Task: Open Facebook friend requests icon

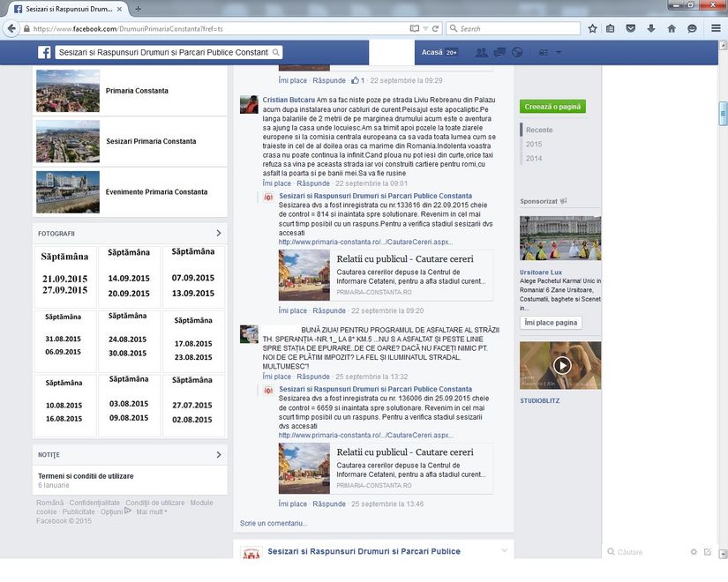Action: click(481, 52)
